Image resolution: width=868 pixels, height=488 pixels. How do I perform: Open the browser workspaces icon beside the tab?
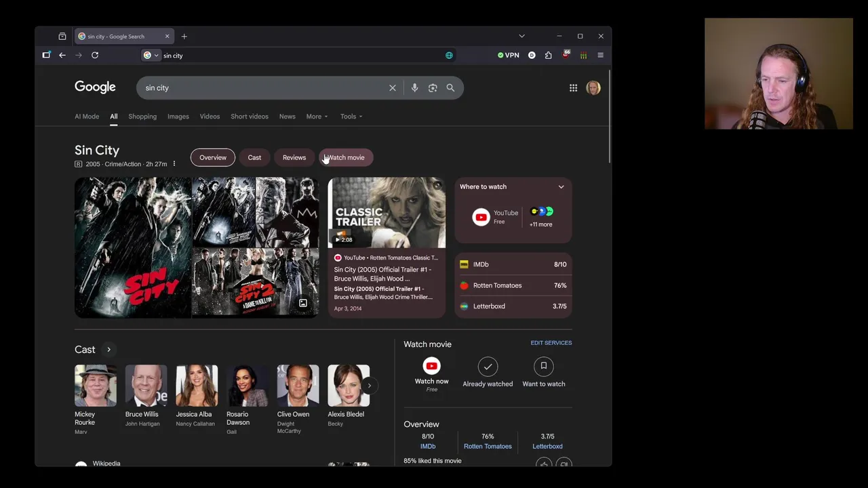pyautogui.click(x=62, y=37)
